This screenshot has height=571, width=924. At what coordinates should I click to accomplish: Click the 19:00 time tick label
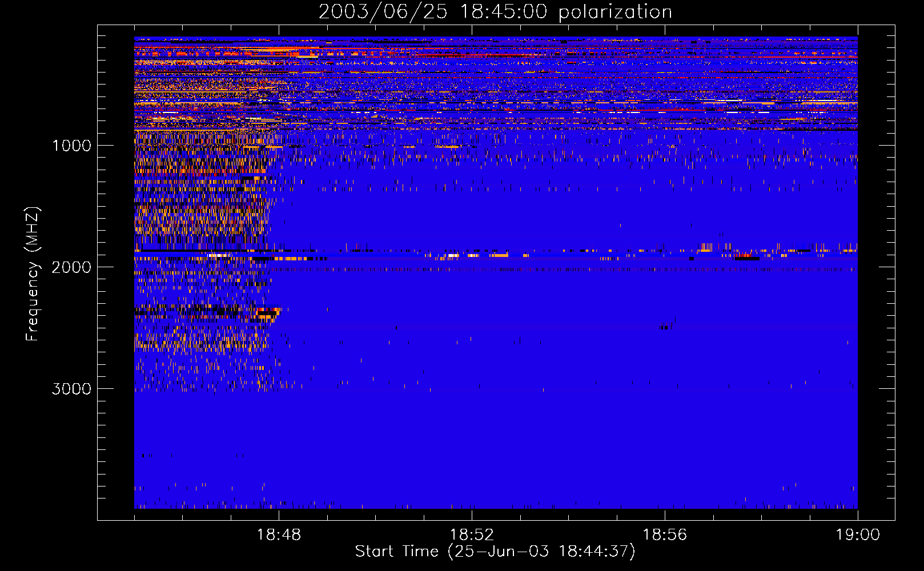tap(858, 535)
